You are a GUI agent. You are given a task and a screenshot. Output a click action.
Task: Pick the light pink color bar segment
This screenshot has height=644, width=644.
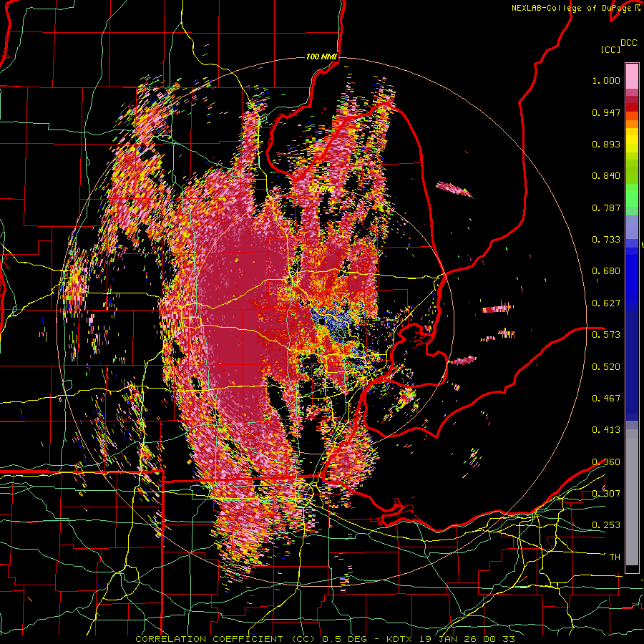632,76
